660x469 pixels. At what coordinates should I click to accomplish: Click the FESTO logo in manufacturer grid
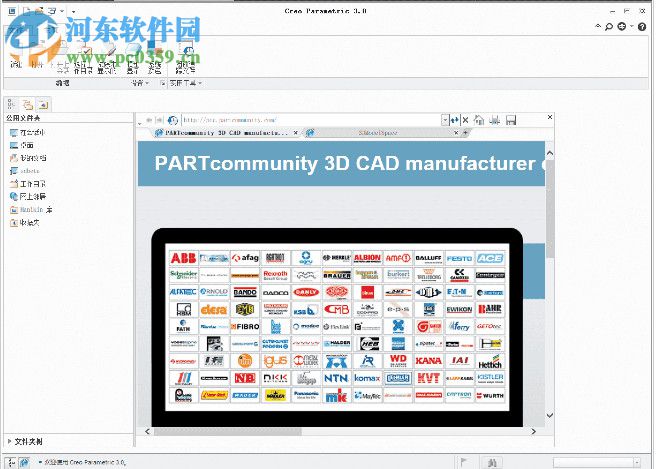[x=459, y=258]
